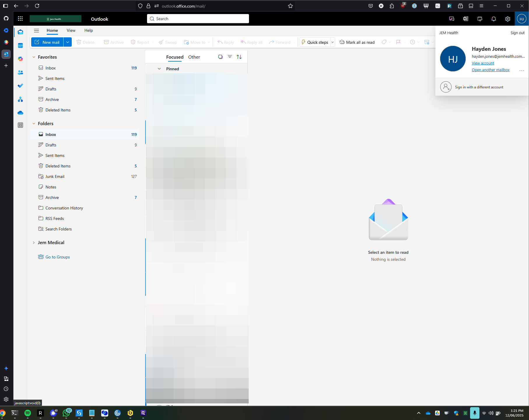Bookmark page with the star icon
Viewport: 529px width, 420px height.
point(290,6)
